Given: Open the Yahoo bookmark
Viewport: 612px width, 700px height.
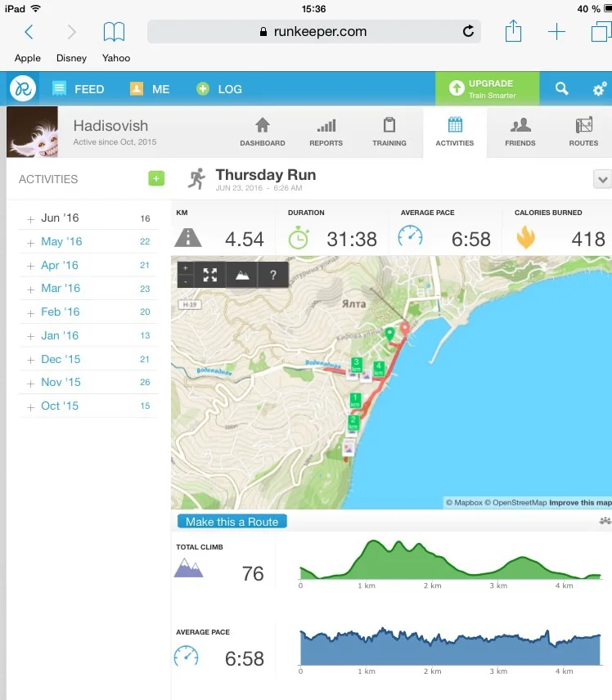Looking at the screenshot, I should click(116, 58).
